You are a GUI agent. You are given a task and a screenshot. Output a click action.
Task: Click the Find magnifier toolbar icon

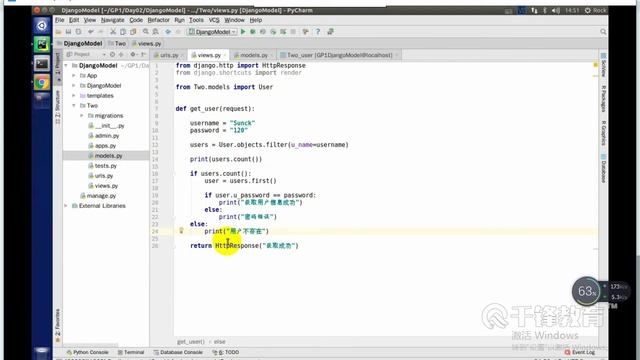coord(146,32)
